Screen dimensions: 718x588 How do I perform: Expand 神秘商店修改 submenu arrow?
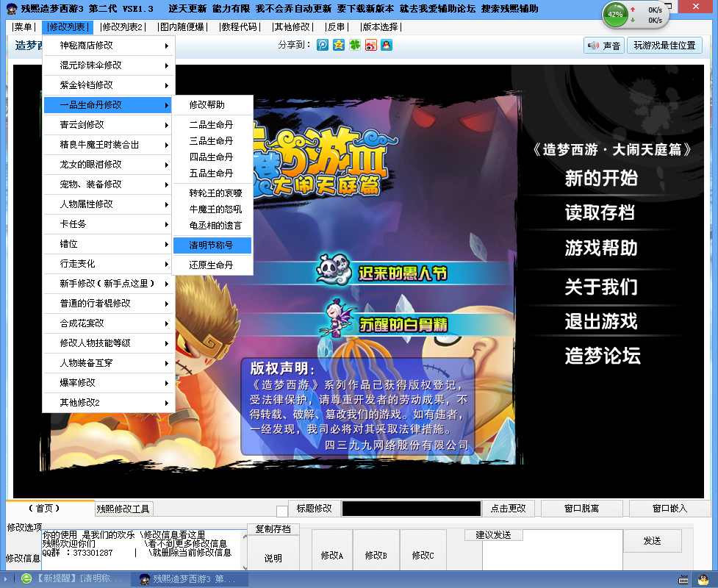point(167,46)
